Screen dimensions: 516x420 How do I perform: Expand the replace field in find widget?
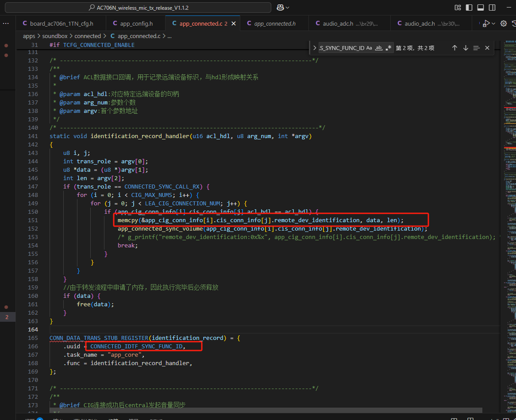click(315, 48)
